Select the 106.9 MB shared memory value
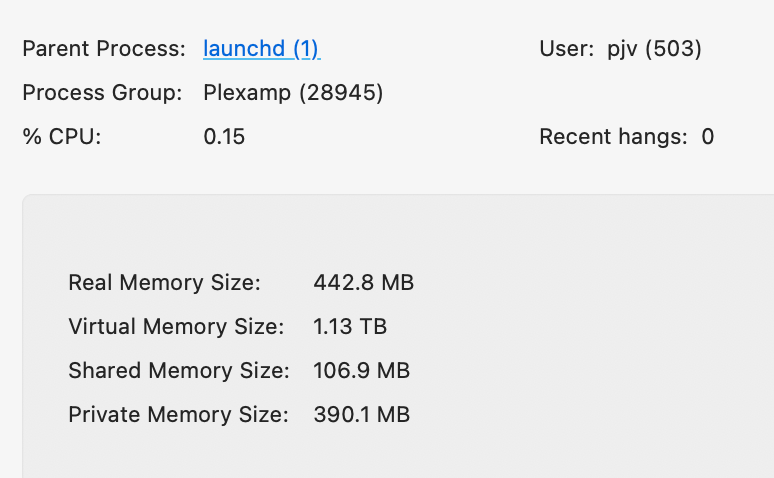774x478 pixels. tap(361, 371)
